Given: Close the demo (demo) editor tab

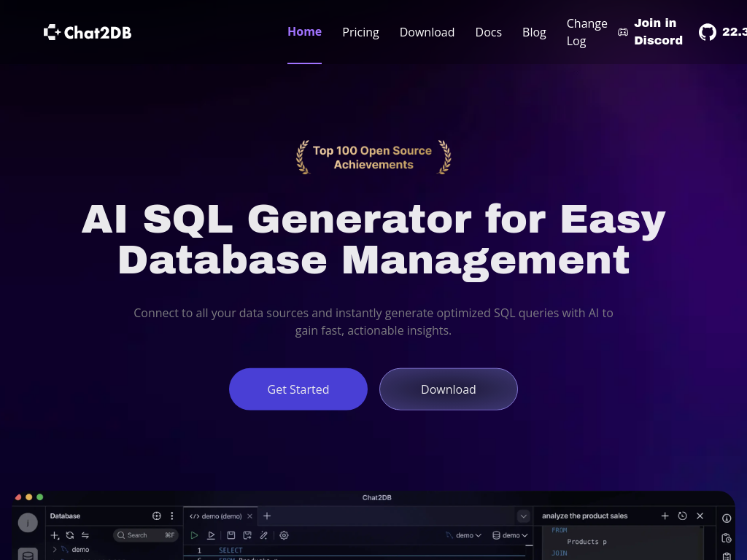Looking at the screenshot, I should coord(250,516).
